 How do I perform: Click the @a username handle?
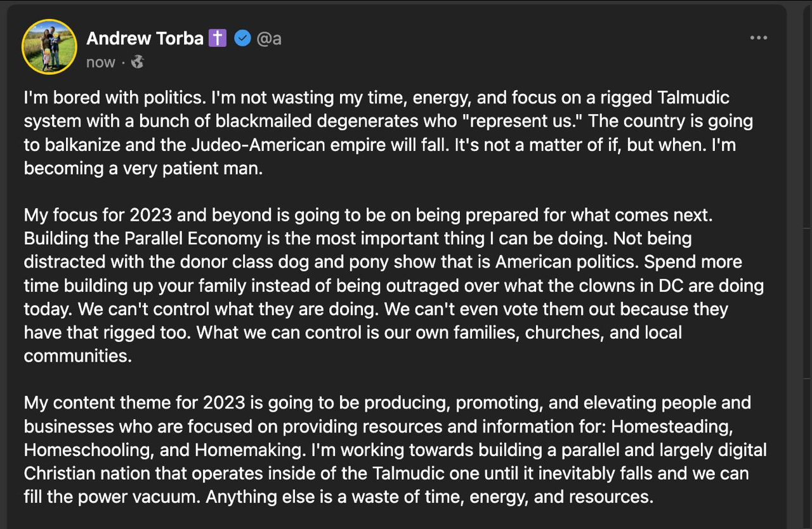tap(269, 38)
